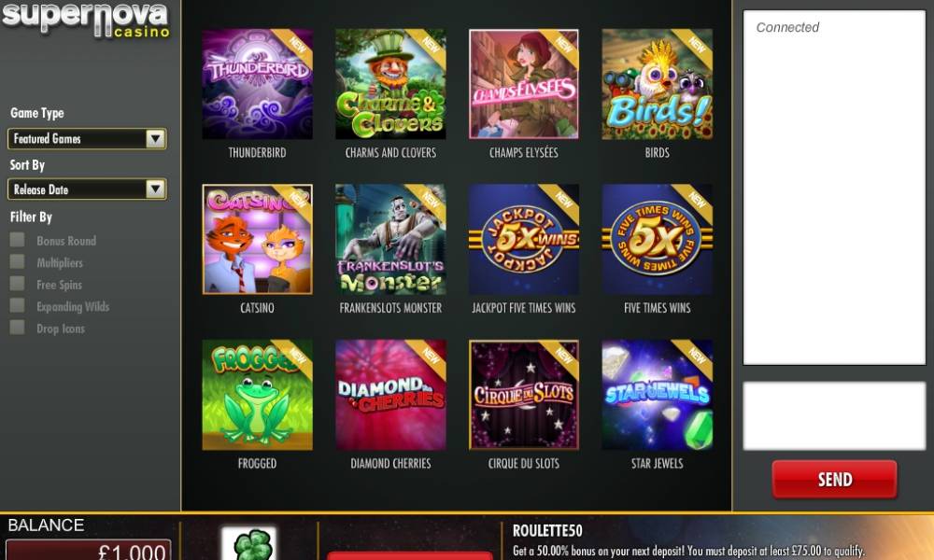Launch the Charms and Clovers slot
The image size is (934, 560).
[x=390, y=84]
